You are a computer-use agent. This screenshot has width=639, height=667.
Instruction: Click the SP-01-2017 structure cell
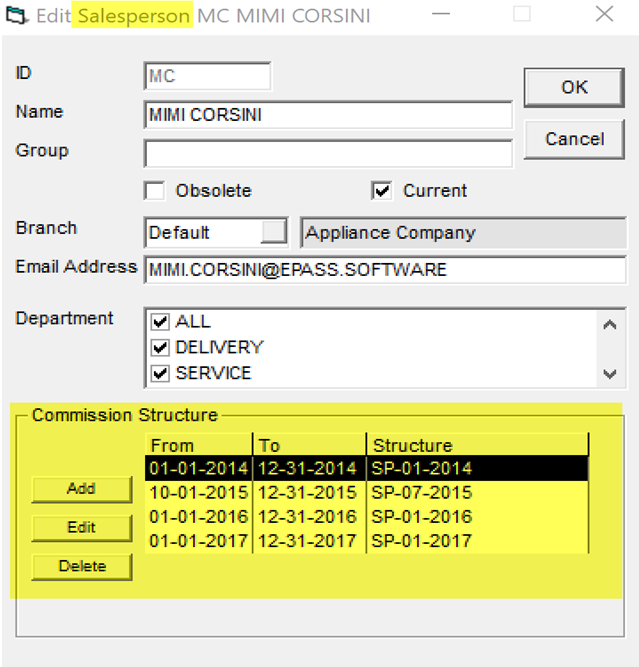click(x=477, y=541)
